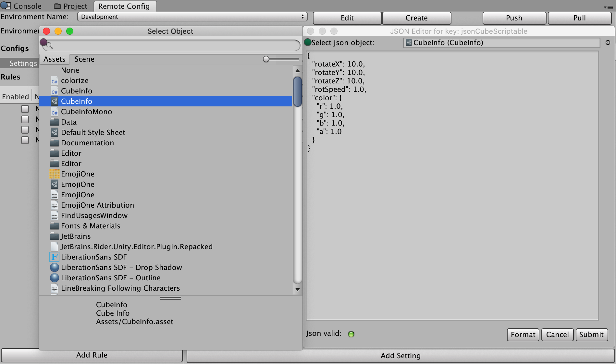Click the LiberationSans SDF font asset icon
The width and height of the screenshot is (616, 364).
54,257
